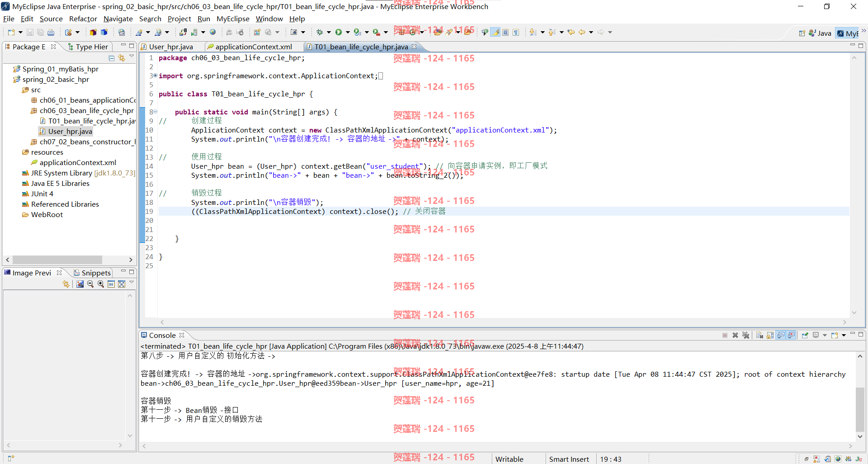Run the program with green Run icon
868x464 pixels.
pos(338,32)
